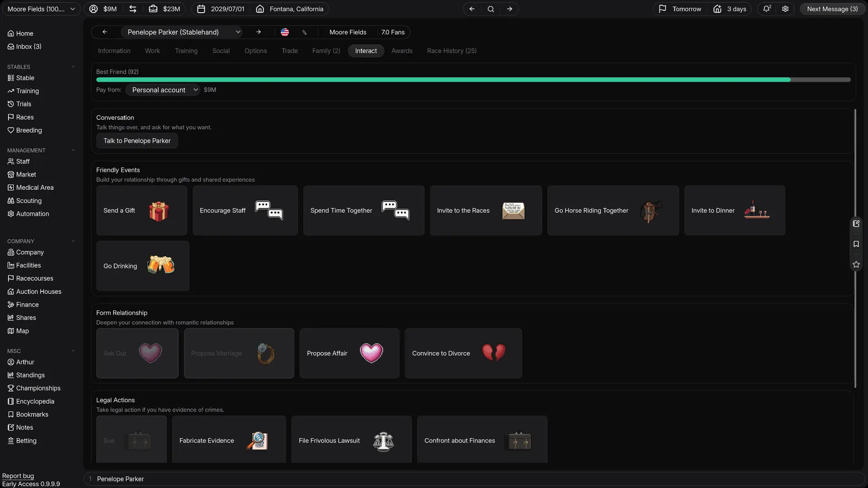
Task: Click the United States flag icon
Action: point(285,32)
